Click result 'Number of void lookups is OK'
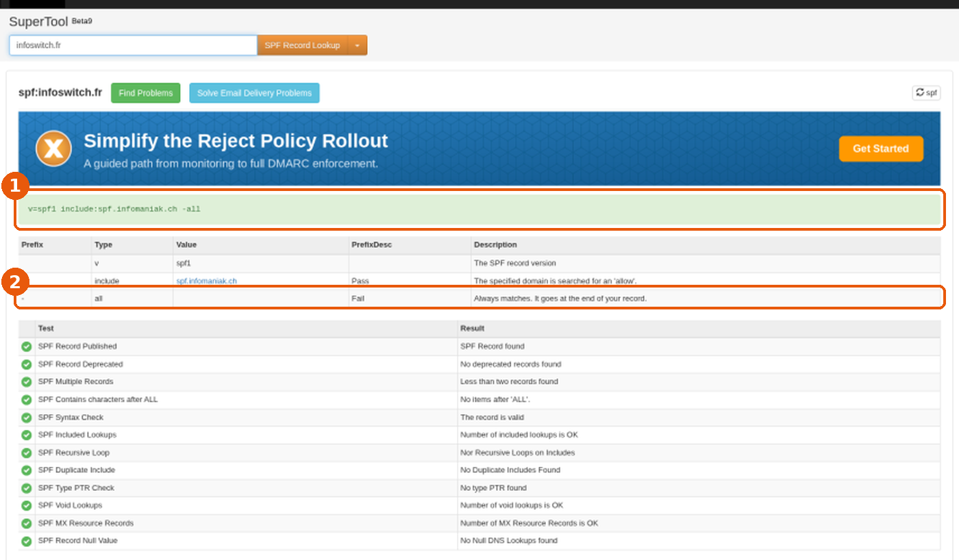 pyautogui.click(x=512, y=505)
